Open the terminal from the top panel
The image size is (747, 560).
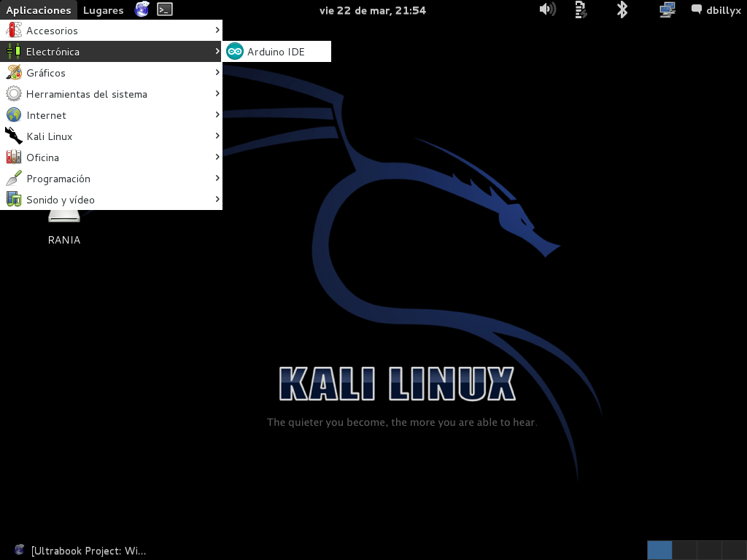tap(165, 9)
